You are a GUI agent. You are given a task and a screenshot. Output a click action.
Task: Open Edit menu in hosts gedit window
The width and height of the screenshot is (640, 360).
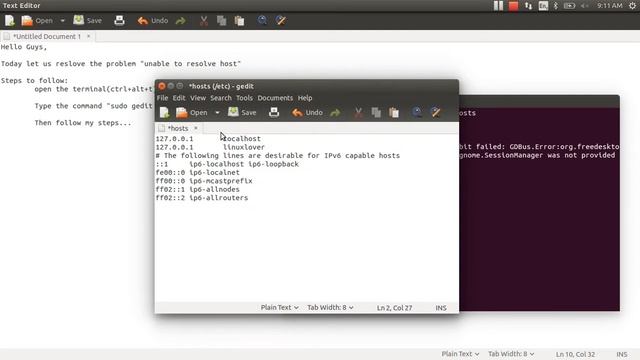[179, 98]
